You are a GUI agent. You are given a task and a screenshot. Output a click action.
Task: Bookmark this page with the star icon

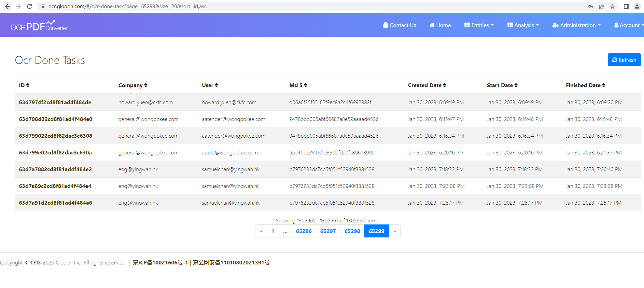click(x=613, y=6)
